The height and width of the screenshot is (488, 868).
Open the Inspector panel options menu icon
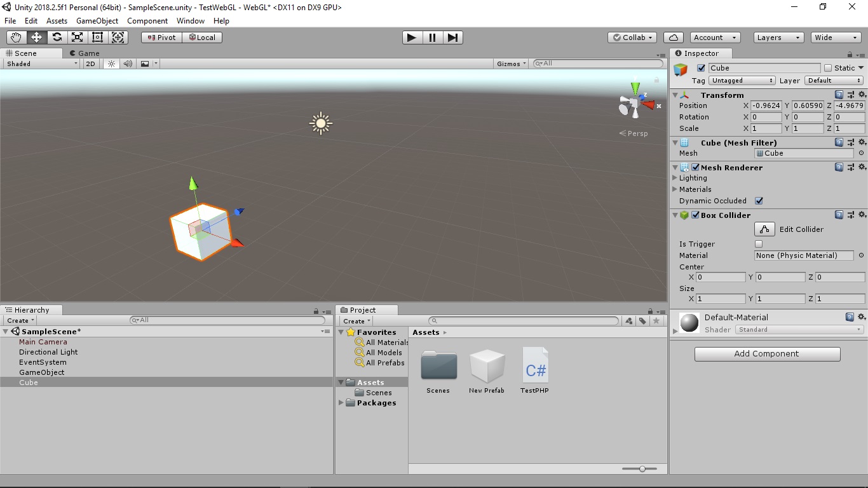(x=862, y=54)
